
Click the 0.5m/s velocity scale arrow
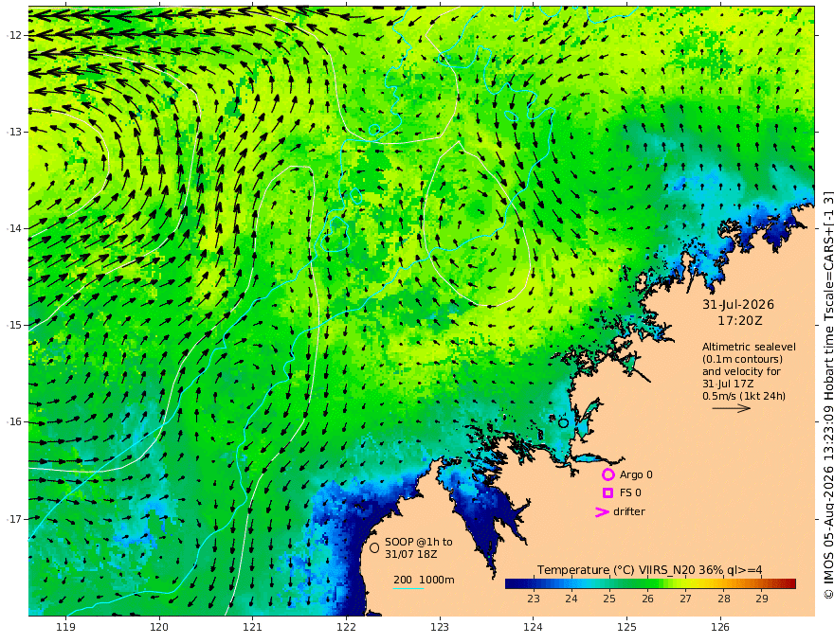coord(732,408)
